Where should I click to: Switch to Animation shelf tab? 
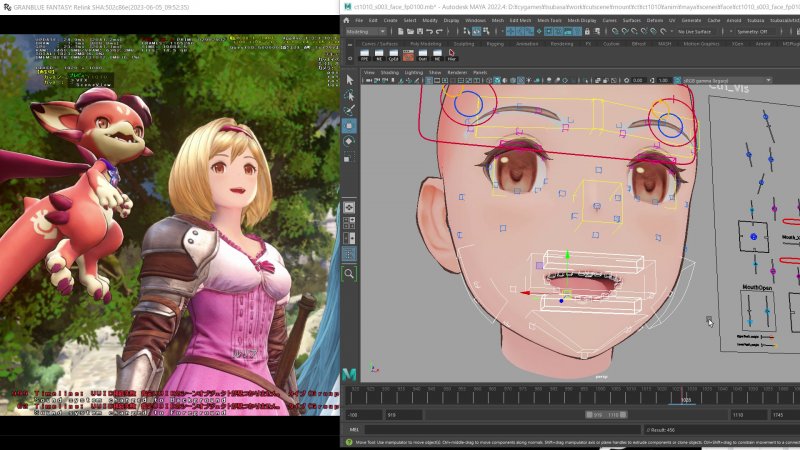point(527,44)
